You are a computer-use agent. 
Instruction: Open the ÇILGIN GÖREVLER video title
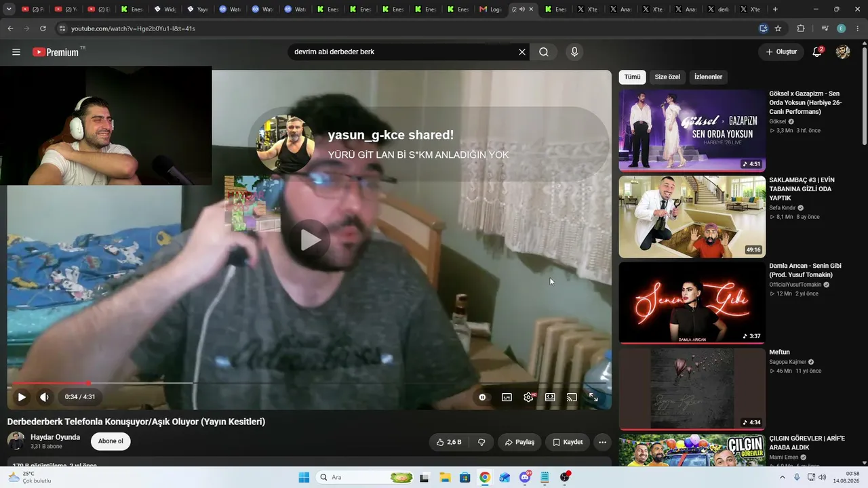807,443
